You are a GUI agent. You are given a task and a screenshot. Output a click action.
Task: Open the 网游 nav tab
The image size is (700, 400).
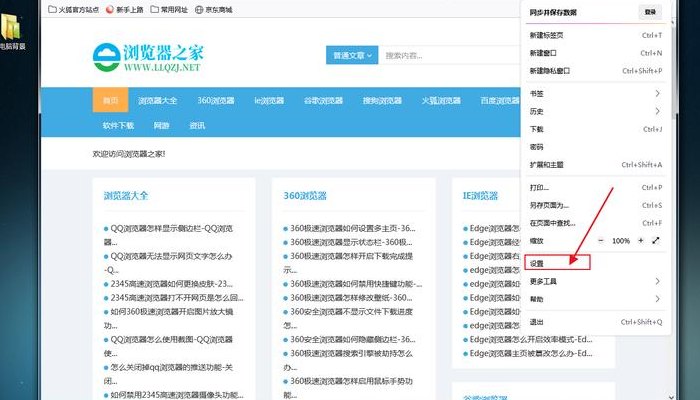coord(162,125)
